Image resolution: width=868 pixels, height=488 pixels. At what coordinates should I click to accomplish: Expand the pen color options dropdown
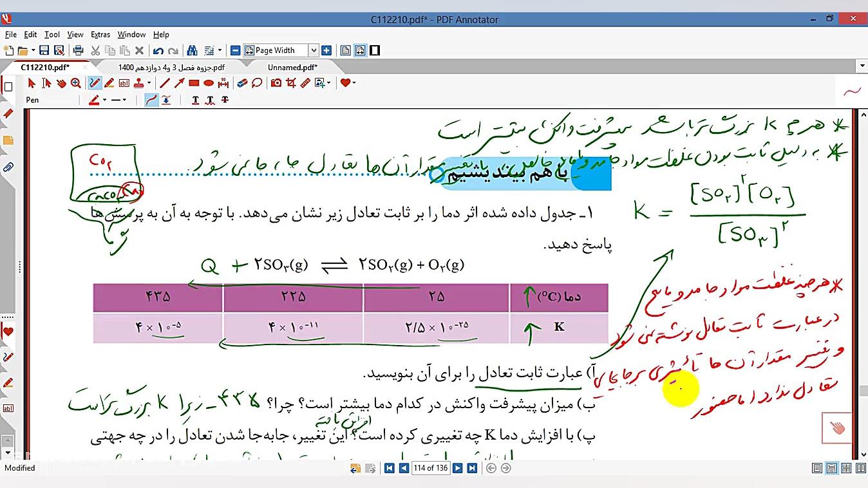pos(105,100)
